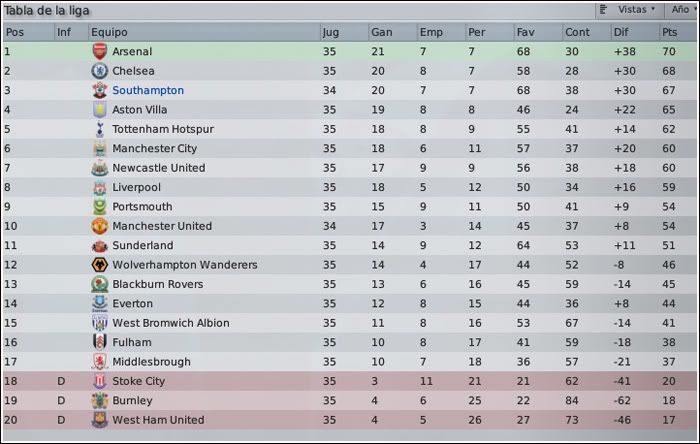700x444 pixels.
Task: Open the Vistas dropdown menu
Action: (x=636, y=9)
